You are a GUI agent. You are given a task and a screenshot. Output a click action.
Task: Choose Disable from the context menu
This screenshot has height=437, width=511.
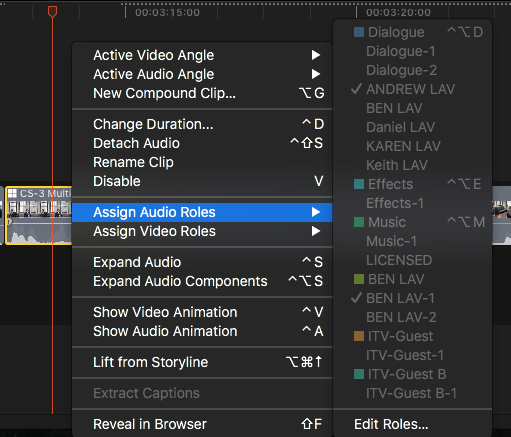(202, 181)
